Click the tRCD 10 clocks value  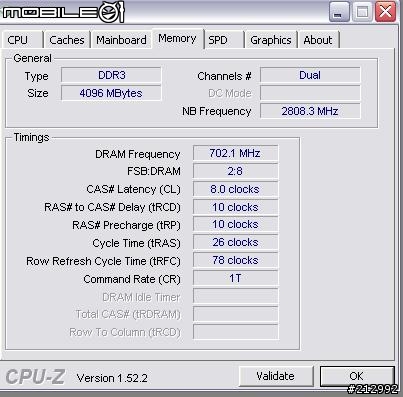(235, 207)
